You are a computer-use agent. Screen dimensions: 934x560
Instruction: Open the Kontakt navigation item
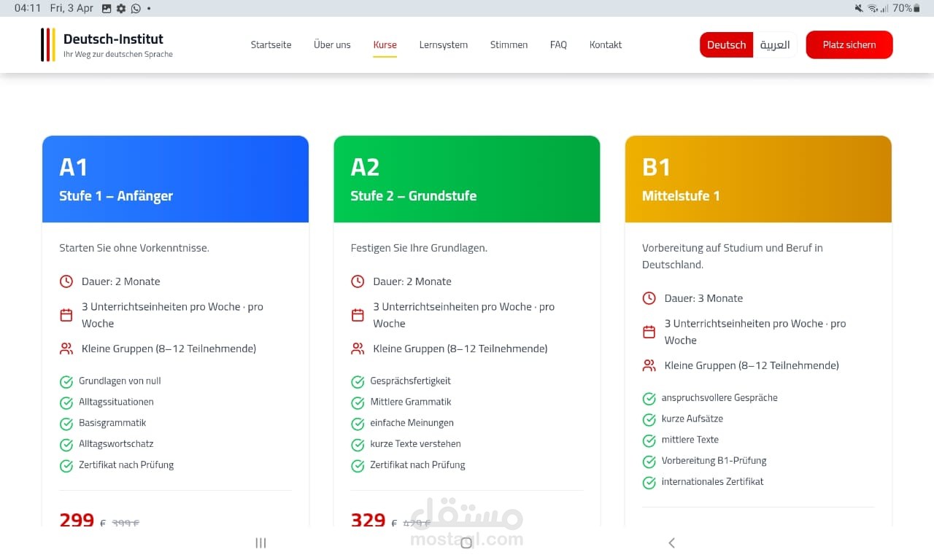point(606,44)
